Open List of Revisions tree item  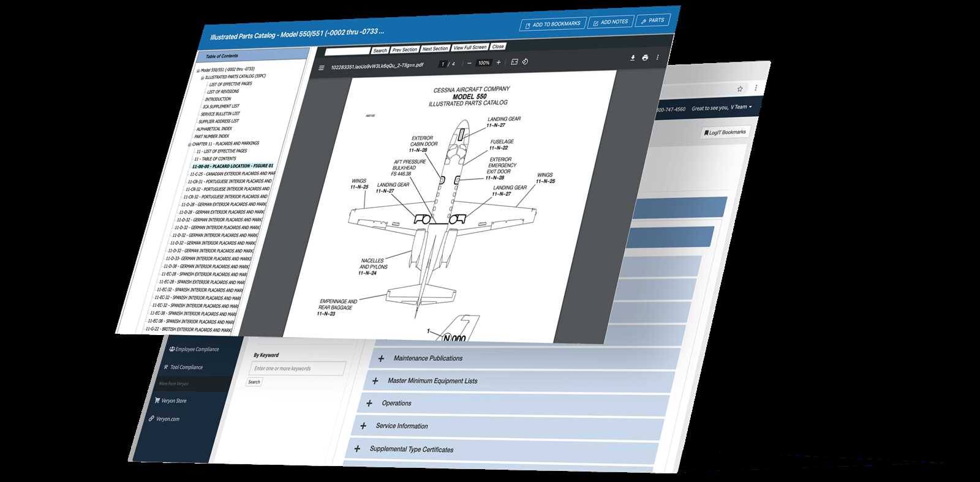223,91
